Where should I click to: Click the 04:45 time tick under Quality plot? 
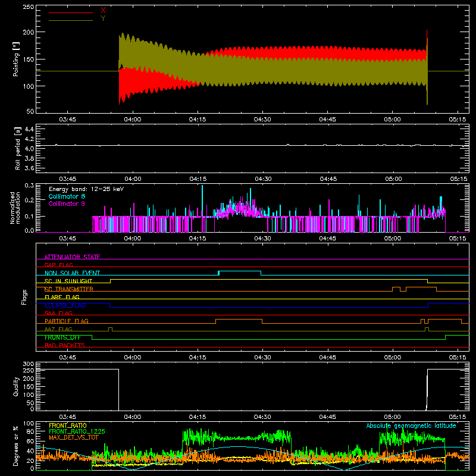tap(328, 417)
